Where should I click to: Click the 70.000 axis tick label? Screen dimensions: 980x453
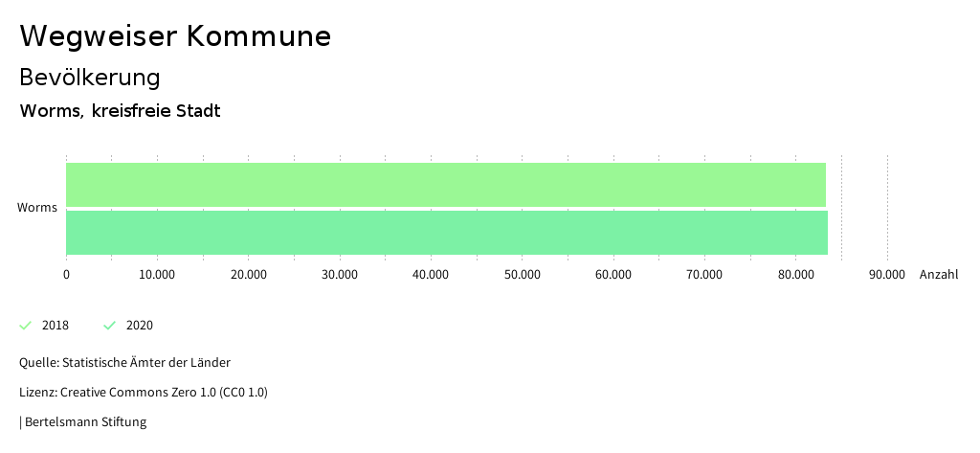pos(704,275)
